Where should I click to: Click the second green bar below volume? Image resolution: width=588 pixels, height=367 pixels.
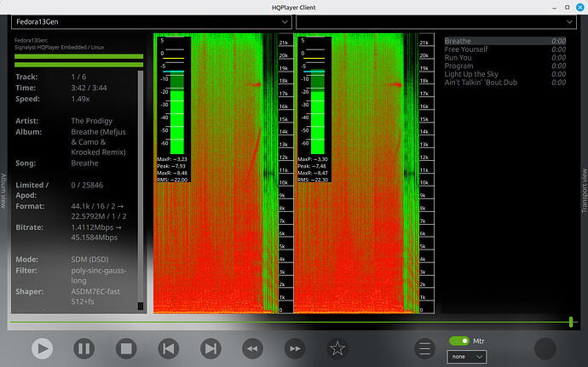[78, 65]
